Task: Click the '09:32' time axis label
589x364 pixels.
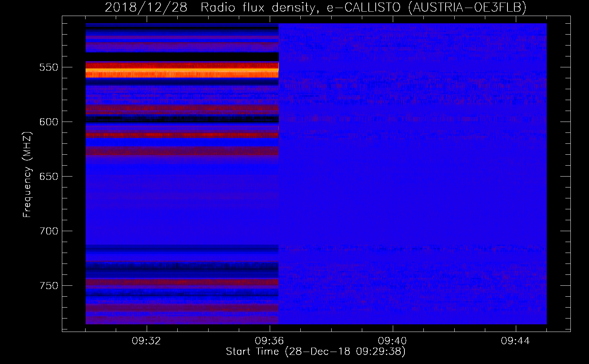Action: tap(146, 341)
